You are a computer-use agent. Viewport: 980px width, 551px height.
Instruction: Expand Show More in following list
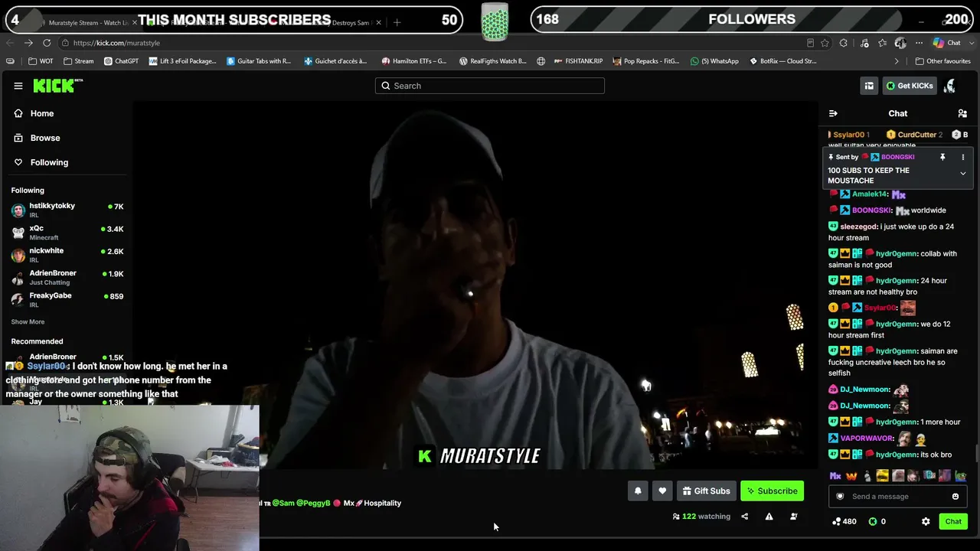(x=28, y=322)
